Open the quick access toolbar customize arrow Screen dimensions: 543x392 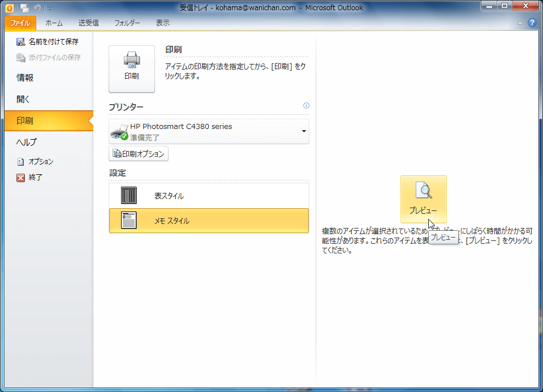click(50, 8)
